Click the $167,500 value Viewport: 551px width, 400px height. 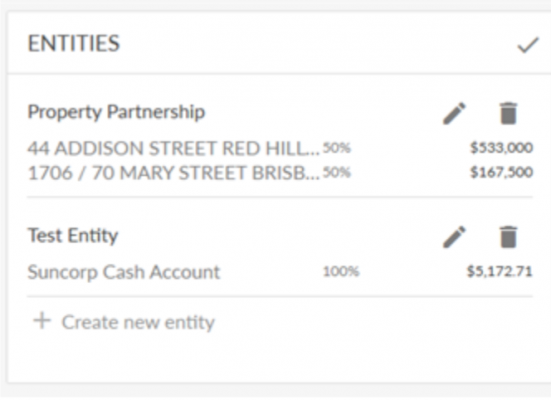coord(501,172)
